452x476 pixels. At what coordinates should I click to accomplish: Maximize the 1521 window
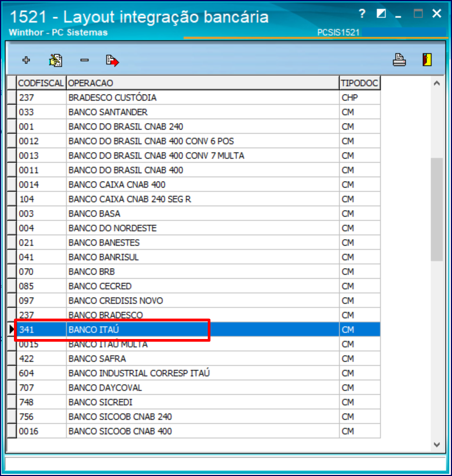(418, 13)
